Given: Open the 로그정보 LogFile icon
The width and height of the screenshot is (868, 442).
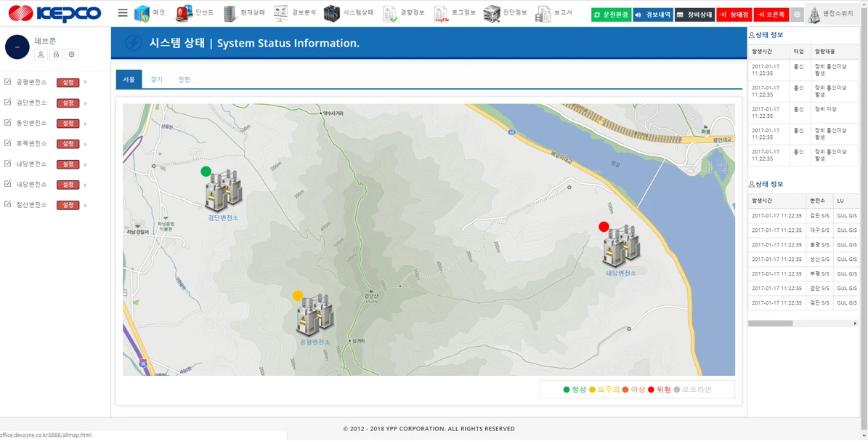Looking at the screenshot, I should tap(441, 13).
